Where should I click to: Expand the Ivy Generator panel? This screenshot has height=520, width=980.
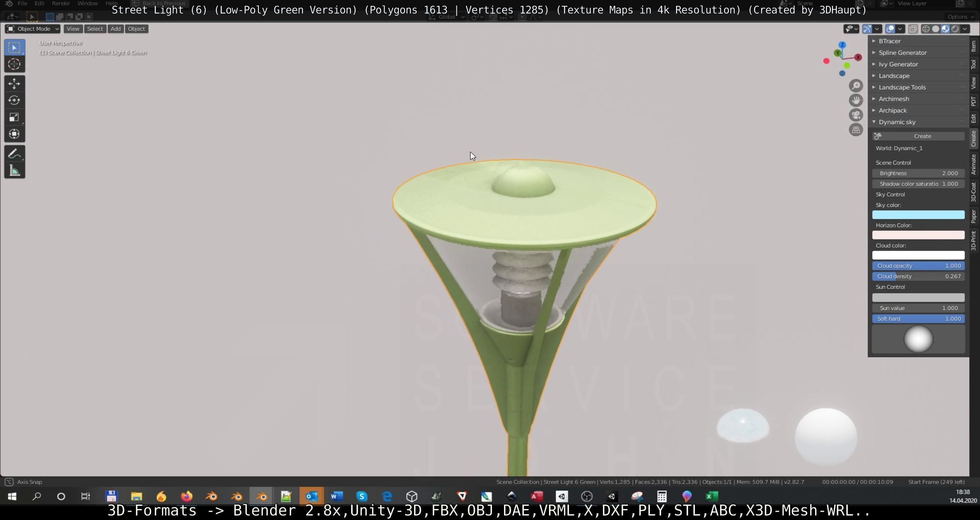pos(919,64)
